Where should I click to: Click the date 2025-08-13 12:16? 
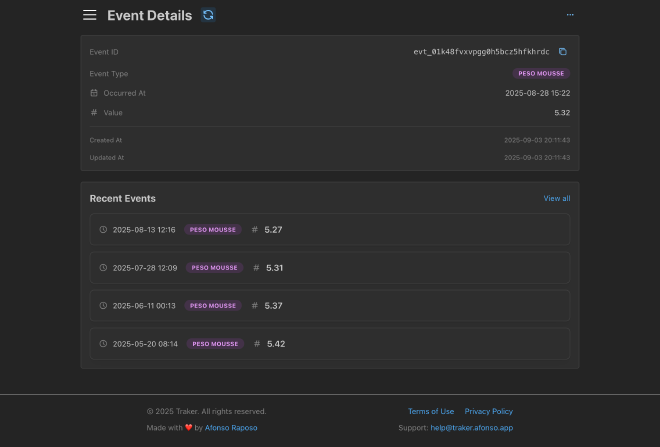144,229
